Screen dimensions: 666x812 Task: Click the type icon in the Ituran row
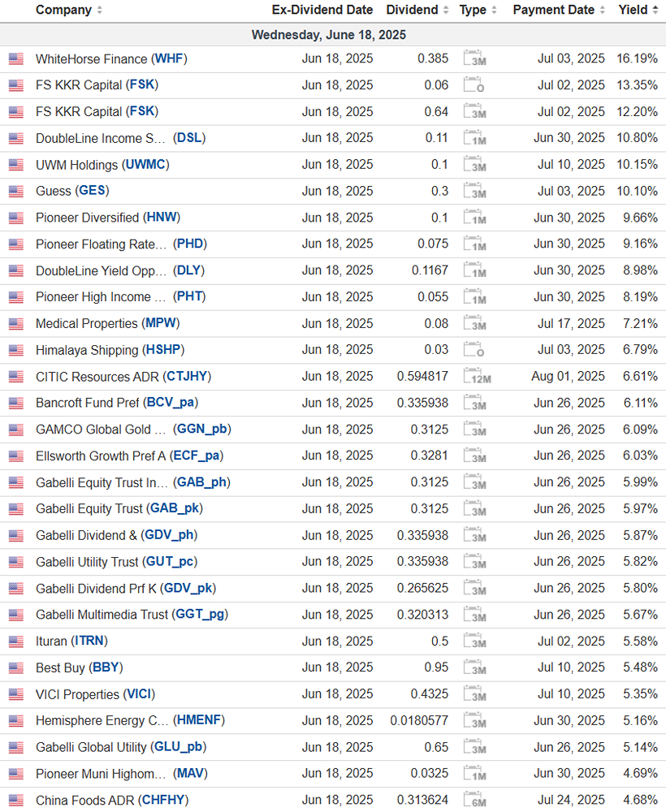point(474,641)
